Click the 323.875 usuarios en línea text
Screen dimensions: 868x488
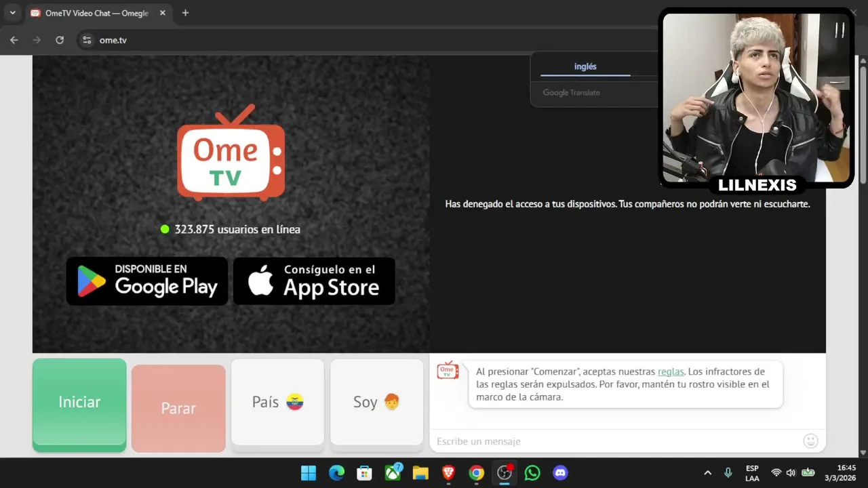[237, 229]
